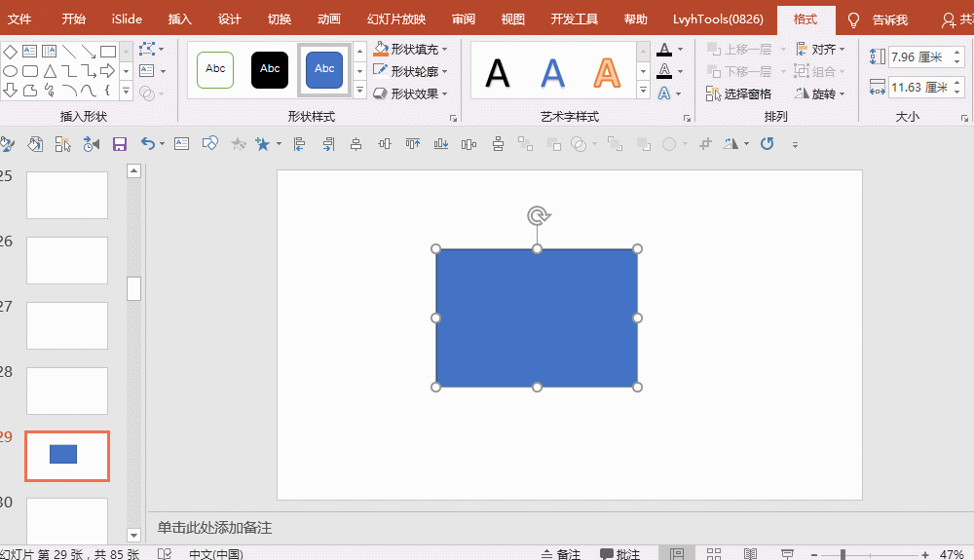This screenshot has height=560, width=974.
Task: Expand the shapes gallery more button
Action: tap(126, 91)
